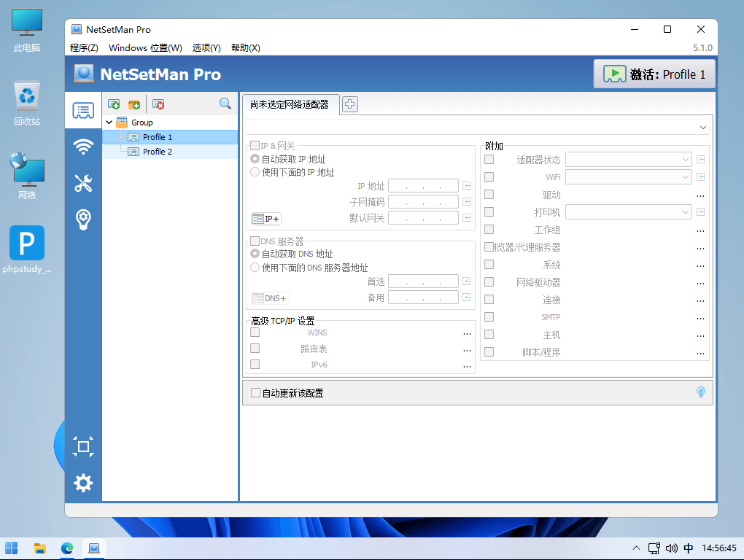The image size is (744, 560).
Task: Select 尚未选定网络适配器 tab
Action: (290, 105)
